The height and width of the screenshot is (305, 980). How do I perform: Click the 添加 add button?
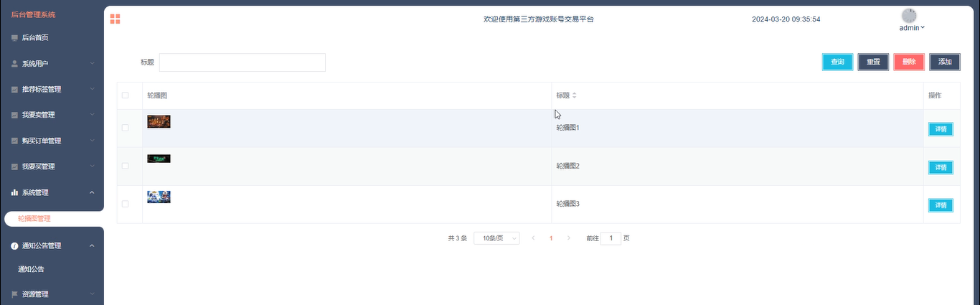pyautogui.click(x=945, y=62)
